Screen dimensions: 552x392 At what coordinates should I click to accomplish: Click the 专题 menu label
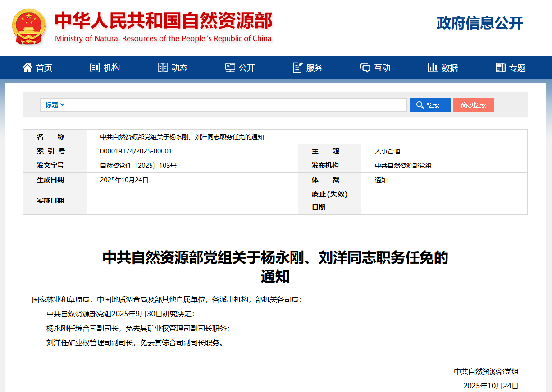tap(517, 68)
